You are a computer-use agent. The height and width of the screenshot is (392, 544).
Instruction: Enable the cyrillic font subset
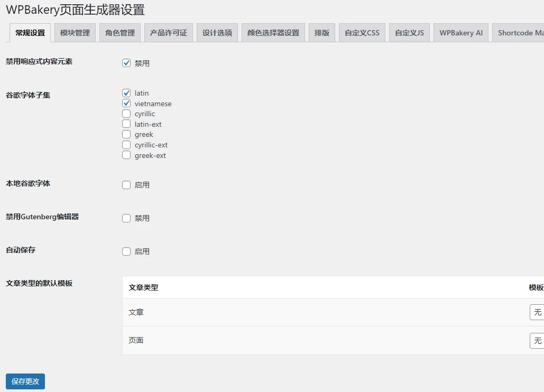126,114
